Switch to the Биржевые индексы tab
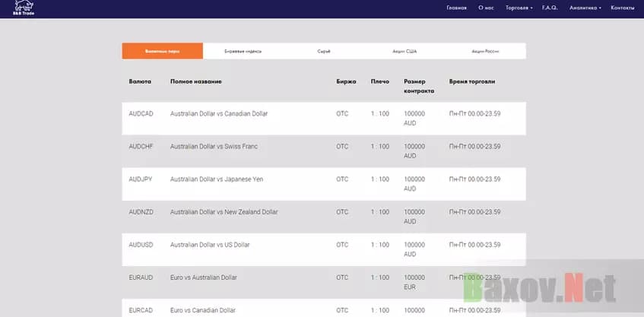The height and width of the screenshot is (317, 644). coord(243,51)
